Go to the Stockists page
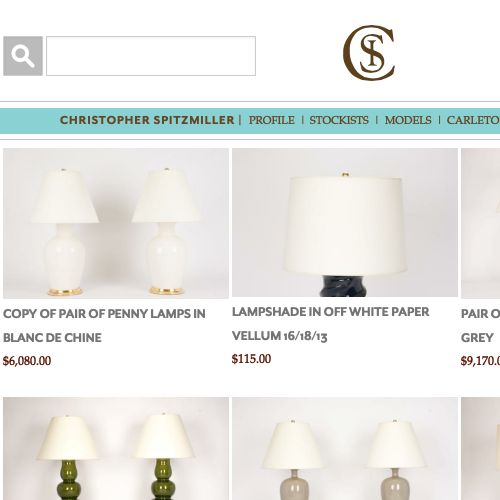This screenshot has height=500, width=500. point(339,120)
